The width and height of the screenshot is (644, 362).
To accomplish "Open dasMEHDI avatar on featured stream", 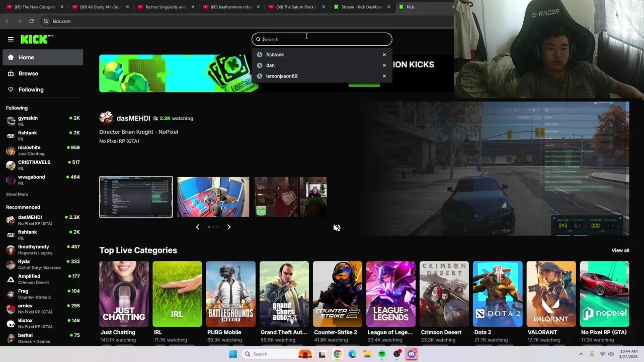I will [106, 118].
